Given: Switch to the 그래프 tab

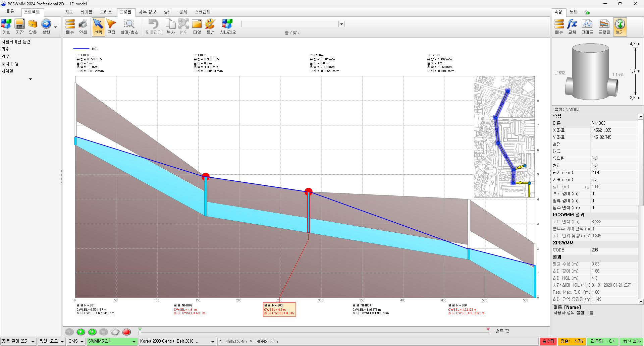Looking at the screenshot, I should click(x=106, y=12).
